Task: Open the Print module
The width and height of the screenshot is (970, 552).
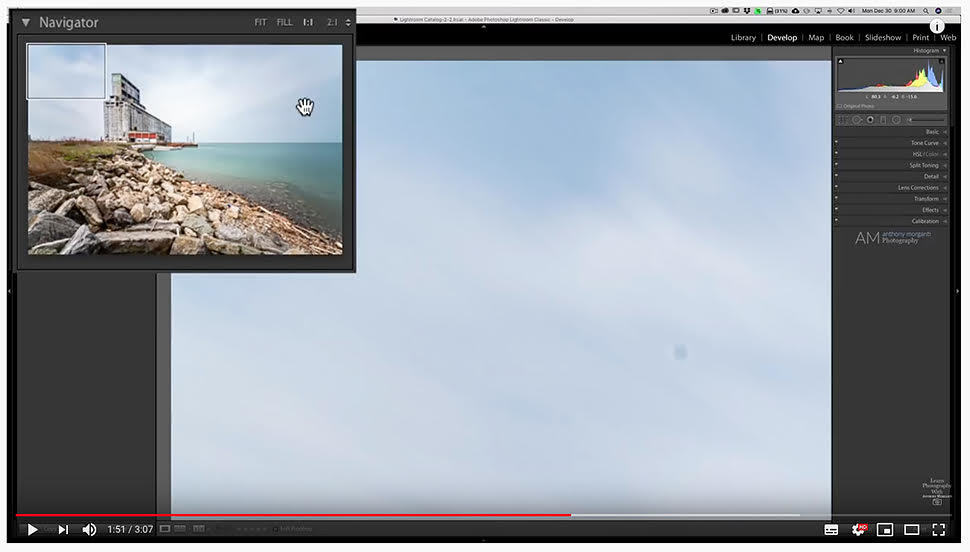Action: click(x=921, y=38)
